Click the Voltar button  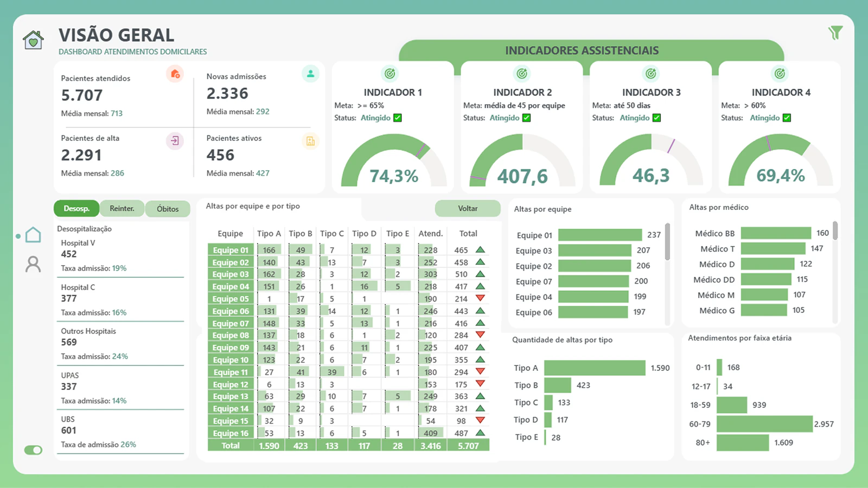[x=468, y=208]
